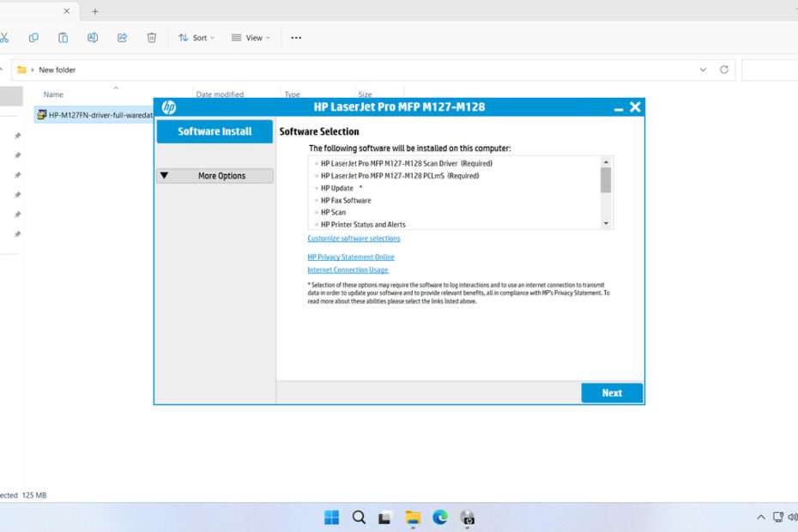Click the Next button
This screenshot has width=798, height=532.
tap(612, 393)
